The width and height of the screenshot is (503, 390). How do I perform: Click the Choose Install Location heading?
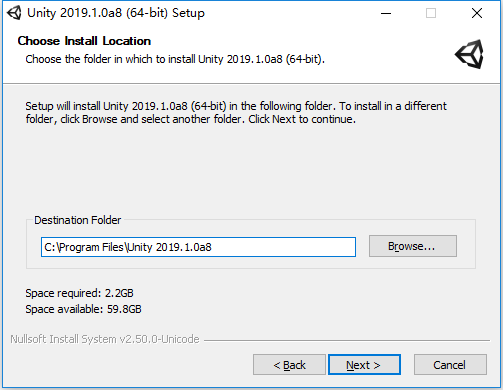pos(84,41)
